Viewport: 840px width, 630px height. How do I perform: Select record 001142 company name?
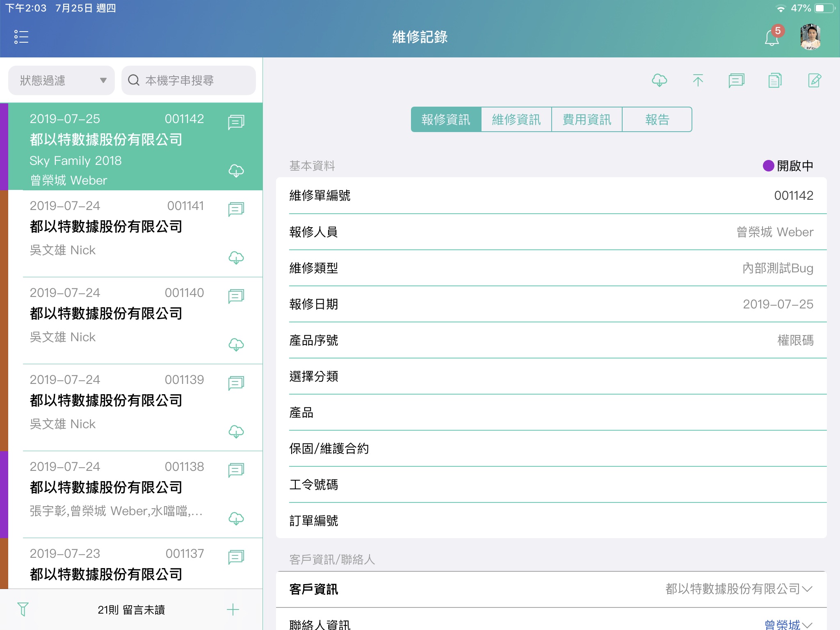tap(106, 139)
